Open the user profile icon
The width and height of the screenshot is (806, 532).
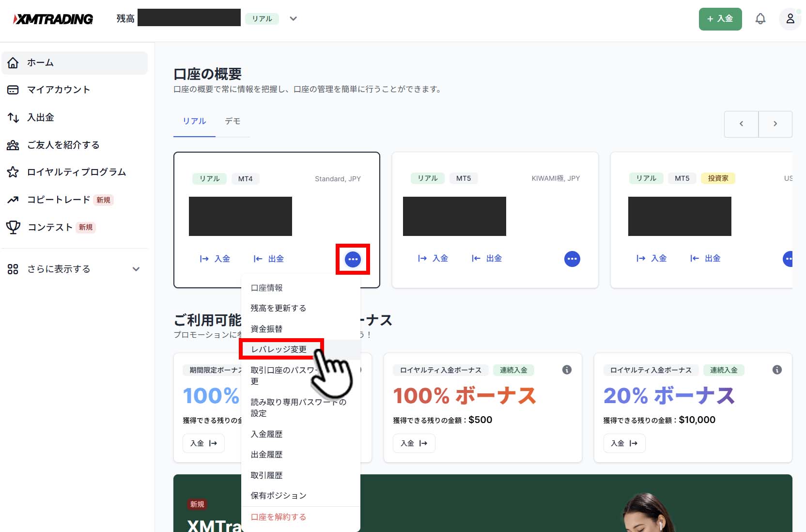pyautogui.click(x=790, y=19)
